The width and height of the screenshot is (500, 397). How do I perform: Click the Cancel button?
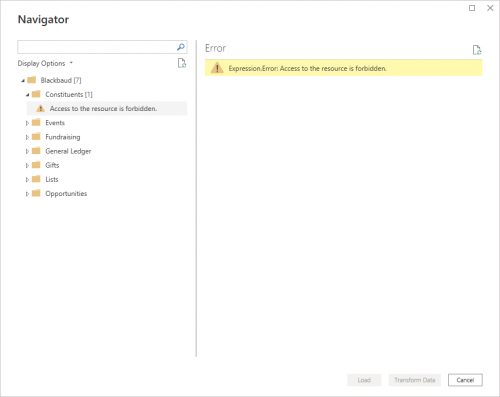(465, 380)
